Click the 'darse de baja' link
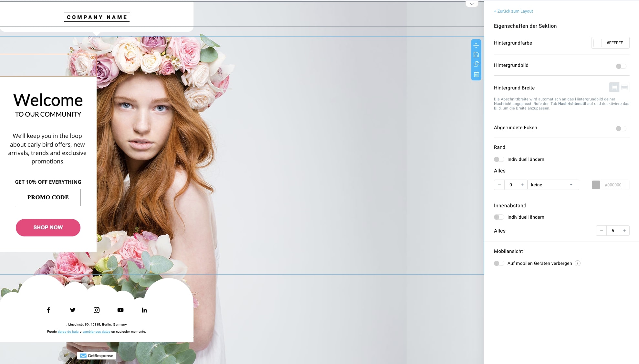Image resolution: width=639 pixels, height=364 pixels. [x=68, y=332]
